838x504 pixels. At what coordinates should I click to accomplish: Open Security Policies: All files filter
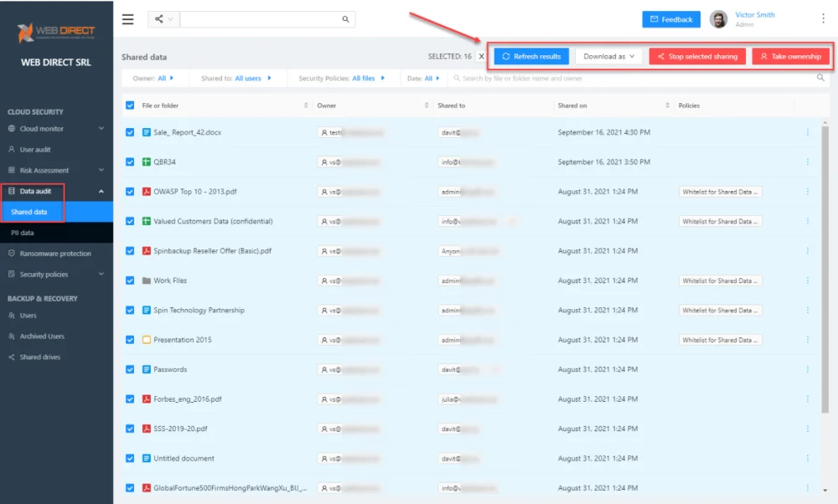point(342,78)
